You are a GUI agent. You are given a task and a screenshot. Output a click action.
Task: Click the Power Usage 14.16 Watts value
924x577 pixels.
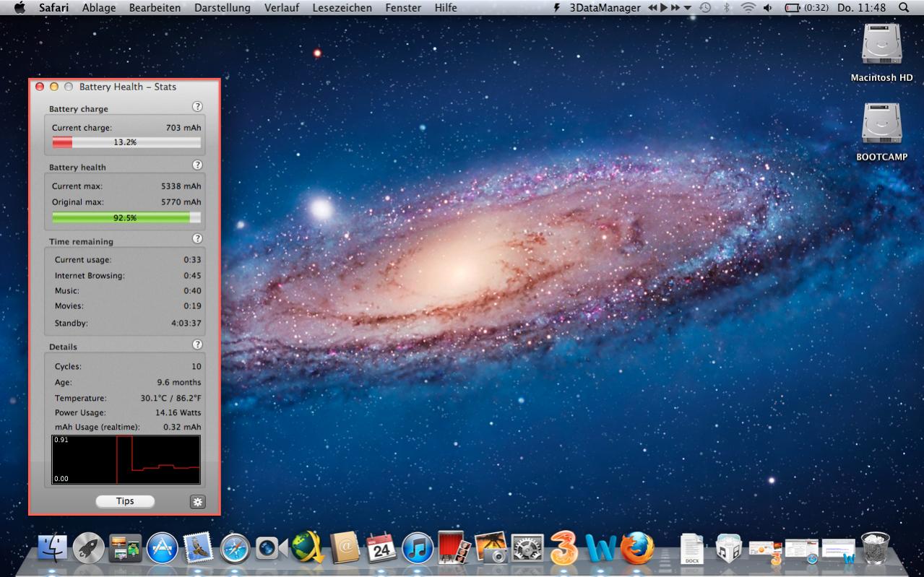point(178,412)
